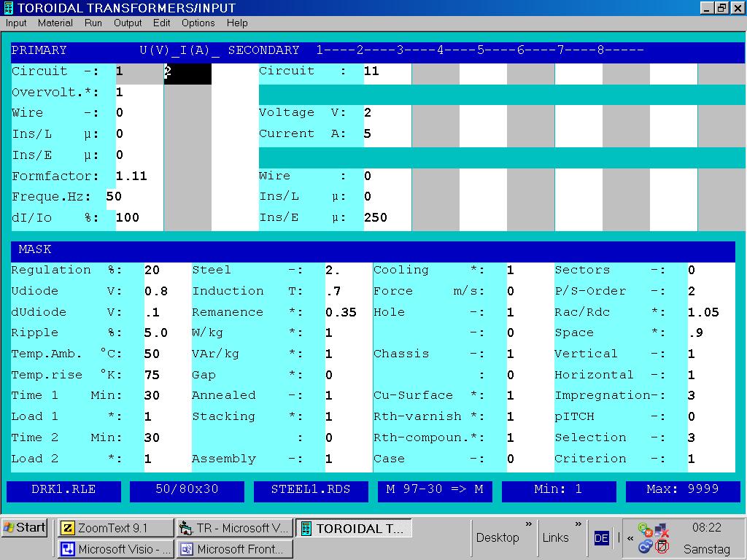Click the DRK1.RLE status button
The width and height of the screenshot is (747, 560).
(x=63, y=491)
